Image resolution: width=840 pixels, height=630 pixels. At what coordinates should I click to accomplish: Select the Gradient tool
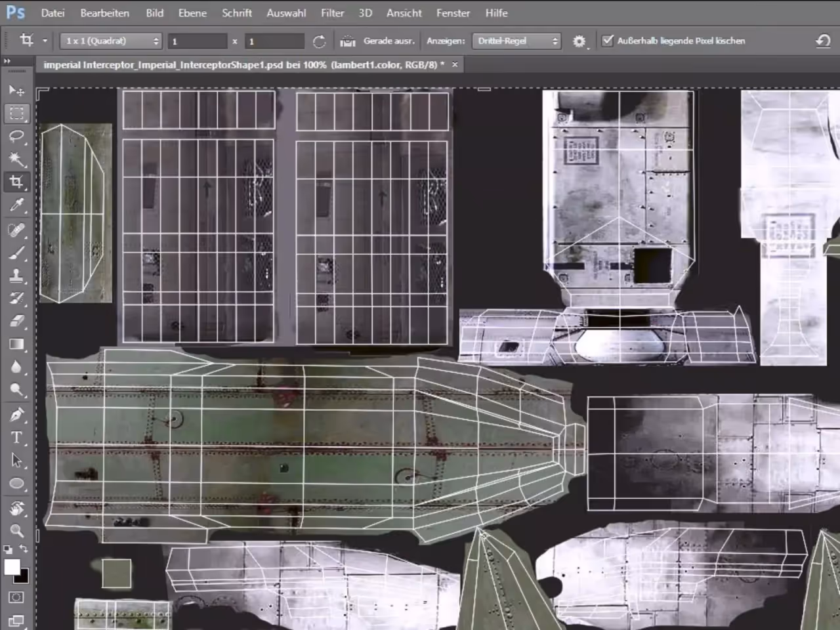pos(16,345)
